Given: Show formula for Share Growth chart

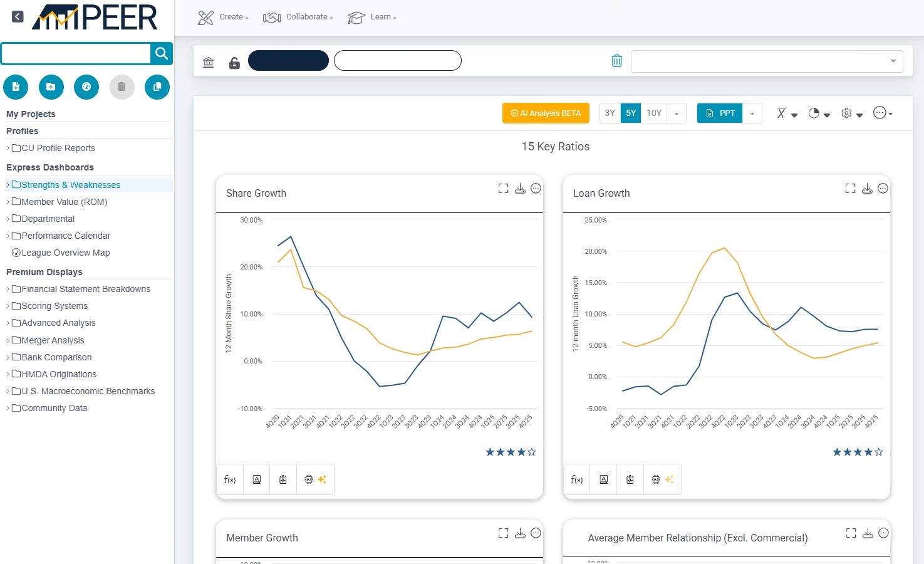Looking at the screenshot, I should (230, 479).
